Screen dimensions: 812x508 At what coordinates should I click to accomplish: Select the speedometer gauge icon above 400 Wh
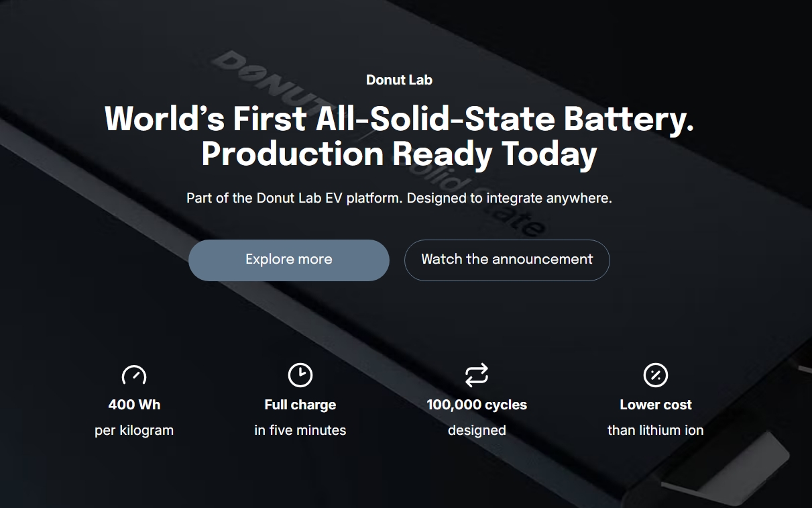point(134,375)
